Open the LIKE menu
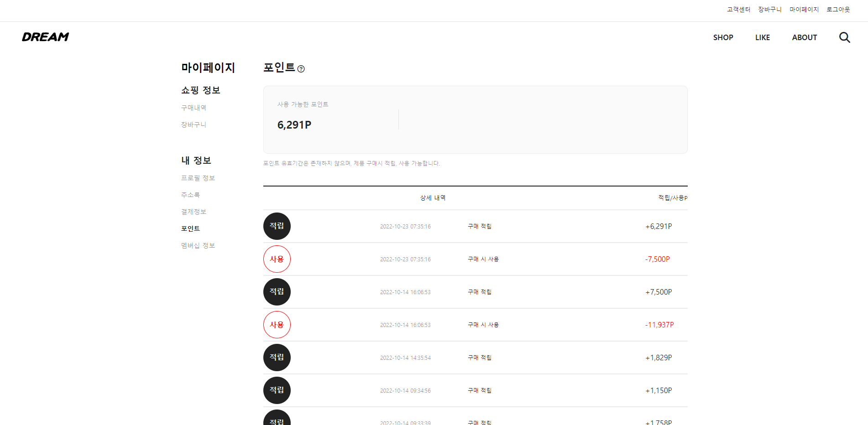868x425 pixels. point(762,37)
